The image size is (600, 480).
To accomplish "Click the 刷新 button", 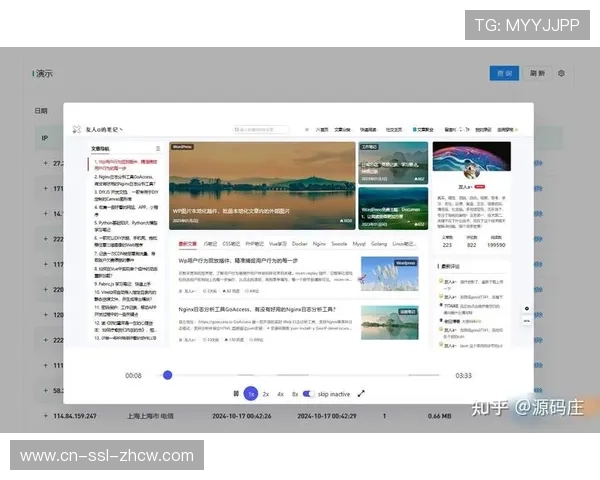I will tap(537, 73).
